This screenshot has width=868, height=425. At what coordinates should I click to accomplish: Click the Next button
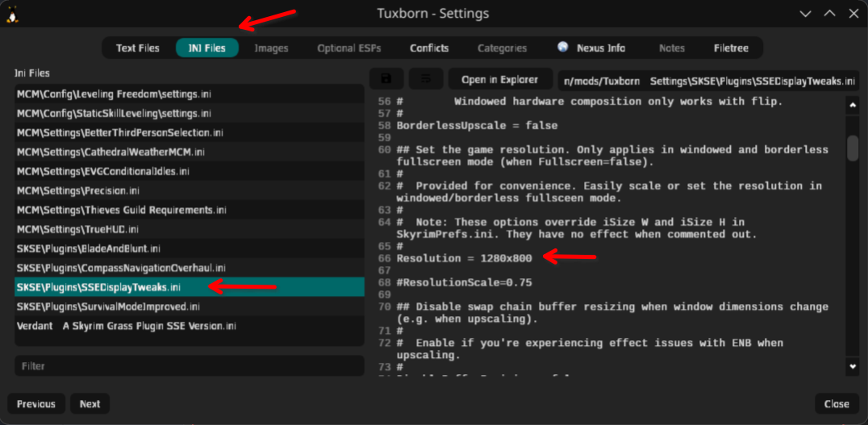click(90, 404)
